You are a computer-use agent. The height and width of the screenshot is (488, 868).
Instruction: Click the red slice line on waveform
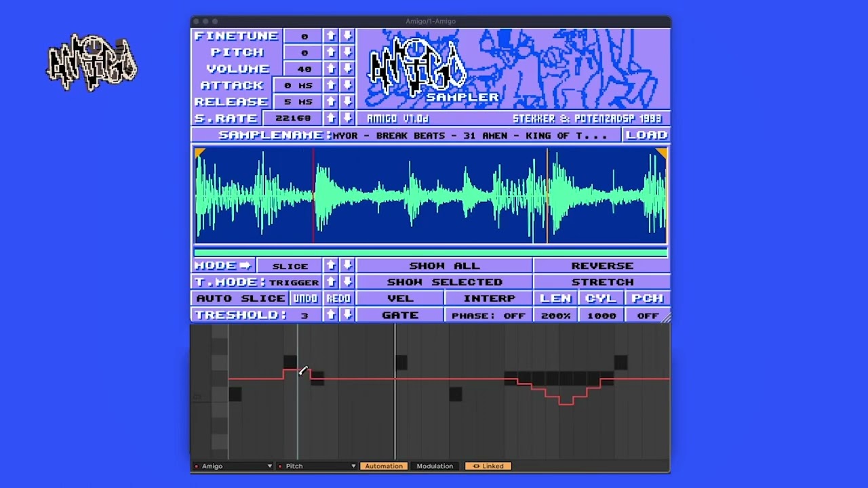313,195
